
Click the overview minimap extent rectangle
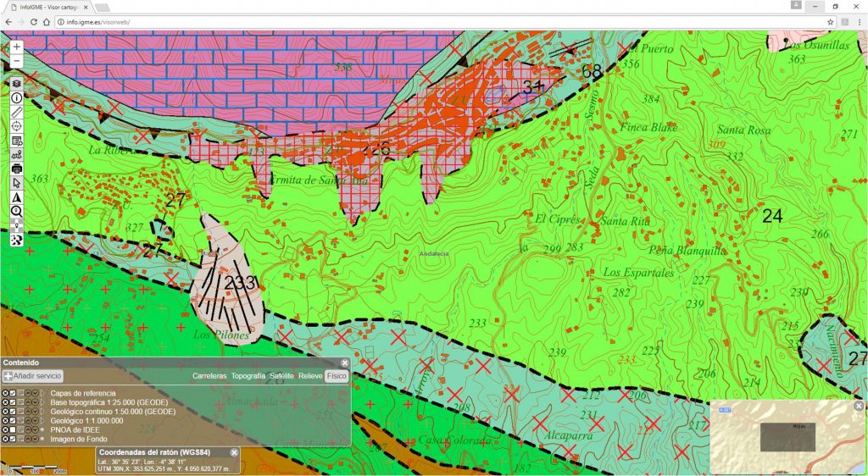click(787, 437)
